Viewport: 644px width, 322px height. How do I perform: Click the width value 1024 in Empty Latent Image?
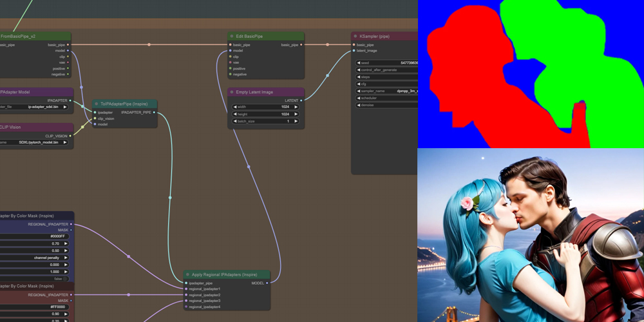pos(285,107)
